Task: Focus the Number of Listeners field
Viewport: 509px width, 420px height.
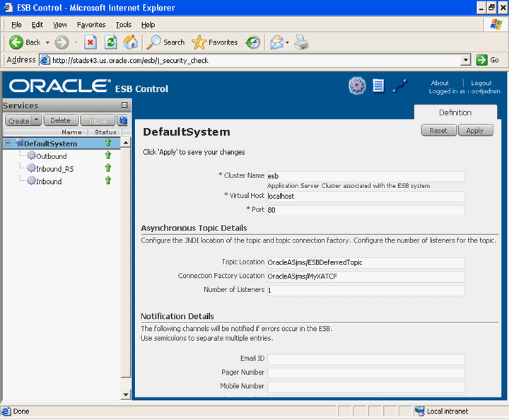Action: point(366,290)
